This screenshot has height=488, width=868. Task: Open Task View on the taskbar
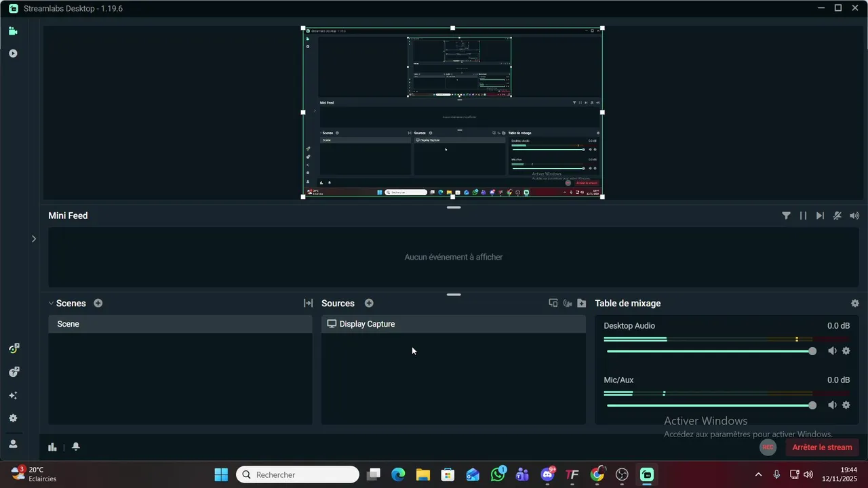click(374, 474)
